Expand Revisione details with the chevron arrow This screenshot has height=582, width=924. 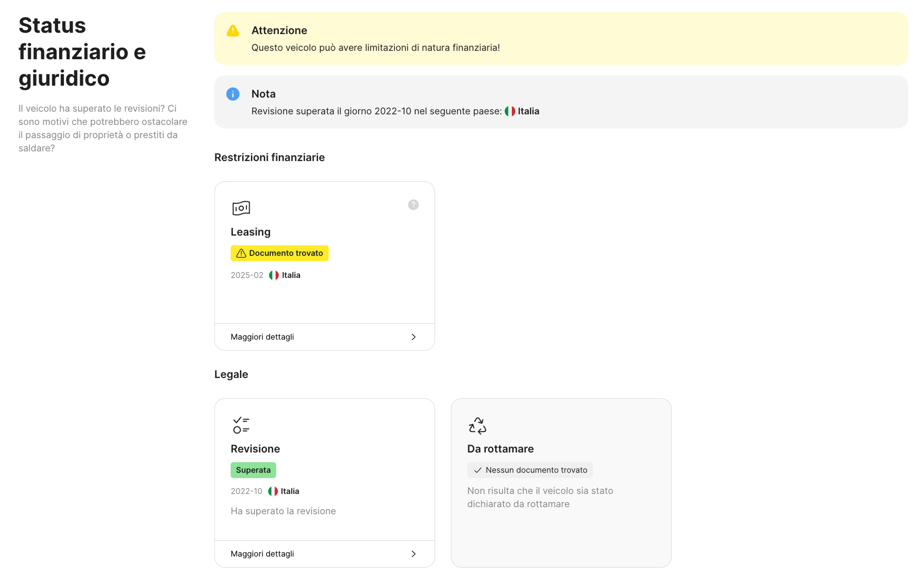[413, 554]
